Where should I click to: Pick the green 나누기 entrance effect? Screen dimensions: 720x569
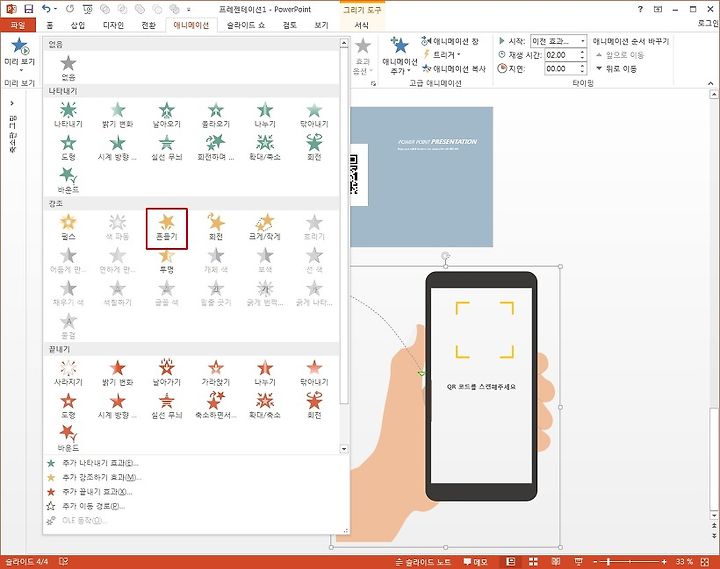(265, 115)
